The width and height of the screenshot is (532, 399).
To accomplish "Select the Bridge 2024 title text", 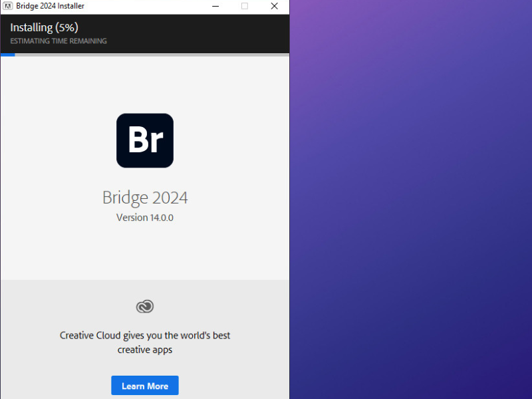I will (x=145, y=198).
